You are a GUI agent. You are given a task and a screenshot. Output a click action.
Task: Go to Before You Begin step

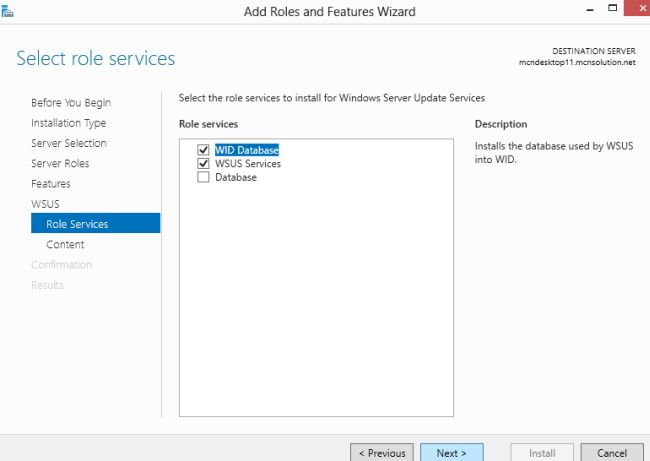pyautogui.click(x=71, y=103)
